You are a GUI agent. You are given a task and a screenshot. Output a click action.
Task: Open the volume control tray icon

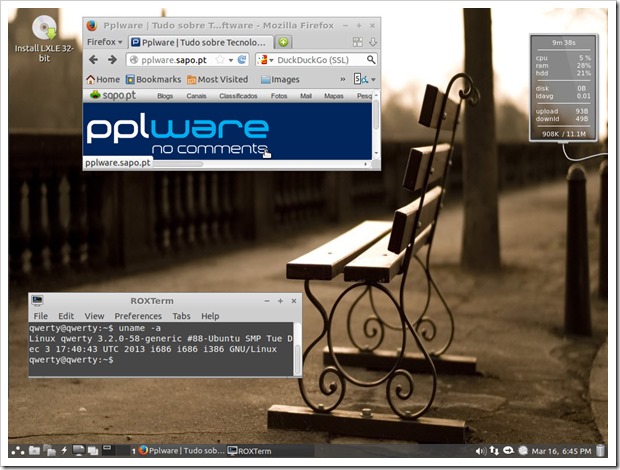coord(480,451)
